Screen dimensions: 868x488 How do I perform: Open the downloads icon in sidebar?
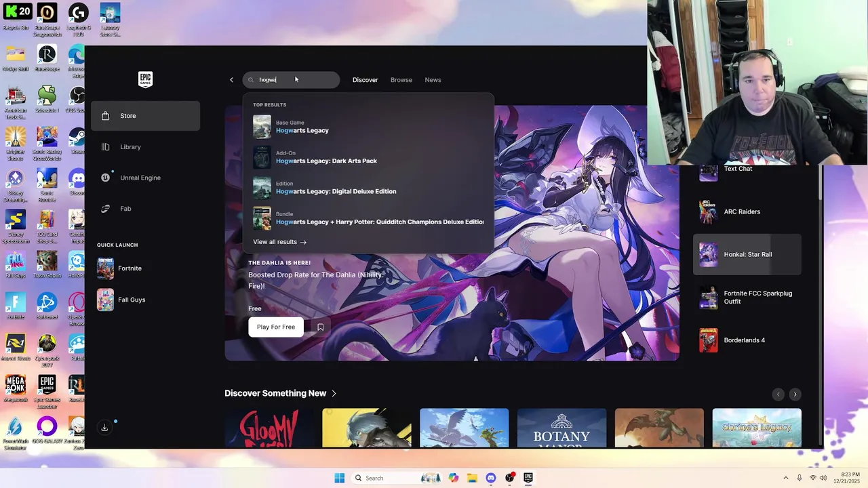pos(104,428)
